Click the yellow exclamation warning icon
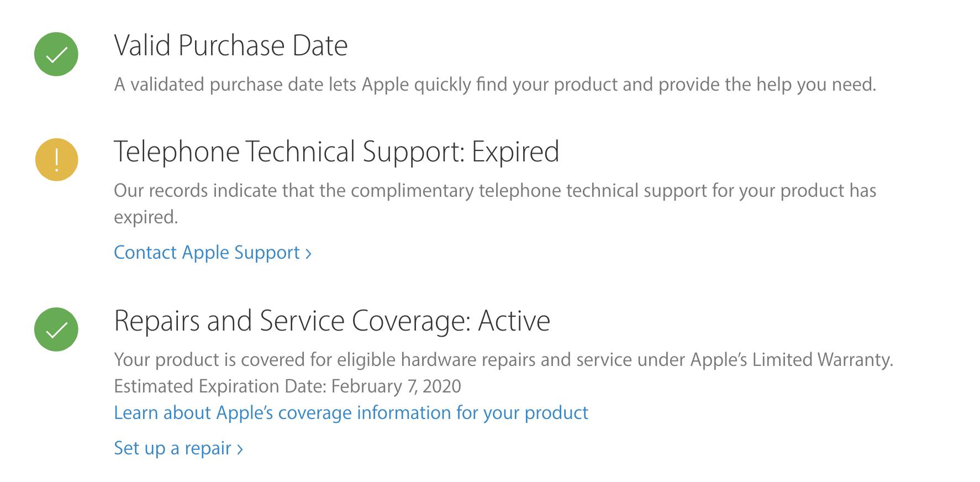This screenshot has height=482, width=980. click(x=56, y=160)
